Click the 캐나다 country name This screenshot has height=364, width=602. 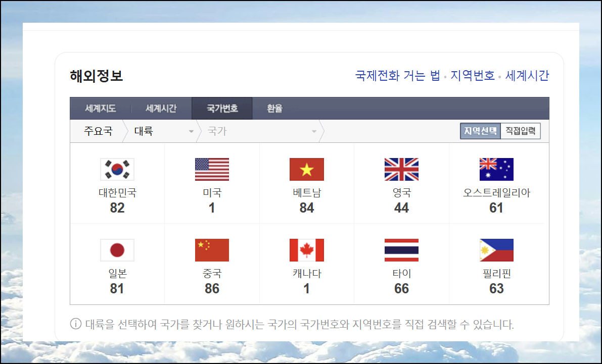[x=307, y=274]
